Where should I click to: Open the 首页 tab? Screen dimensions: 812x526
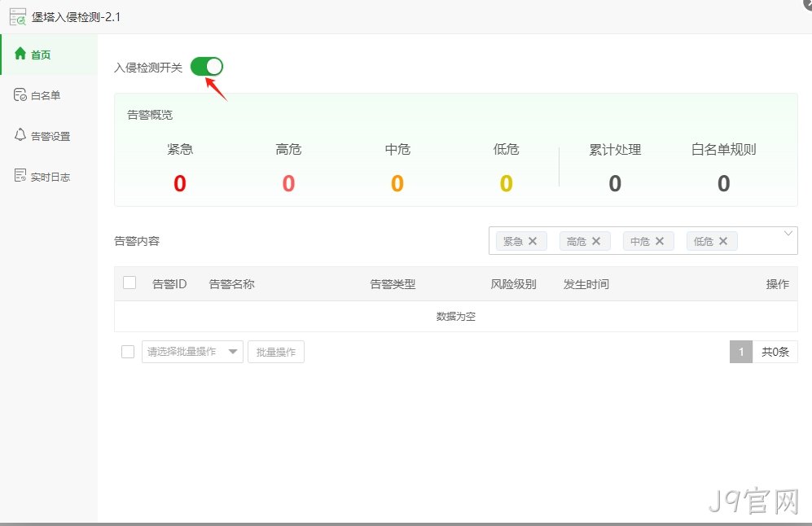tap(49, 55)
